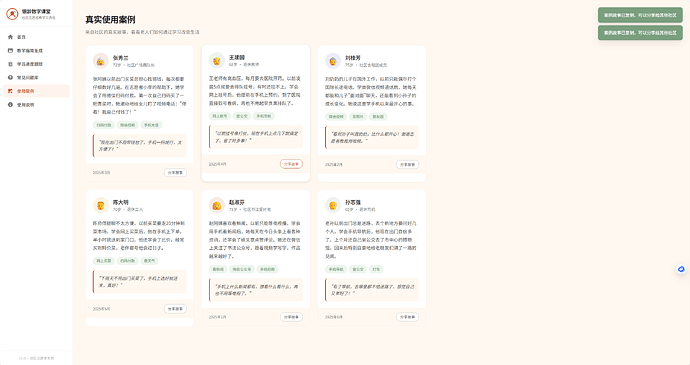Click the home icon beside 首页
The image size is (690, 365).
click(x=10, y=37)
